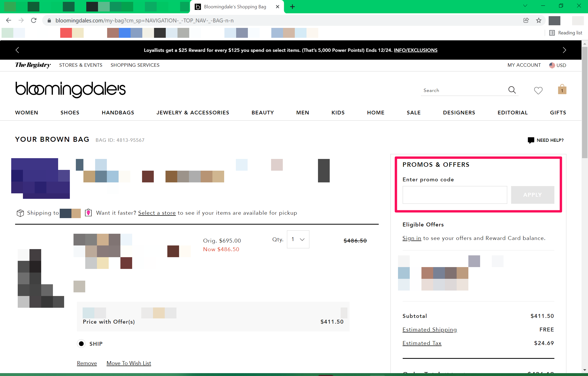Click the promo code input field
The height and width of the screenshot is (376, 588).
click(455, 195)
